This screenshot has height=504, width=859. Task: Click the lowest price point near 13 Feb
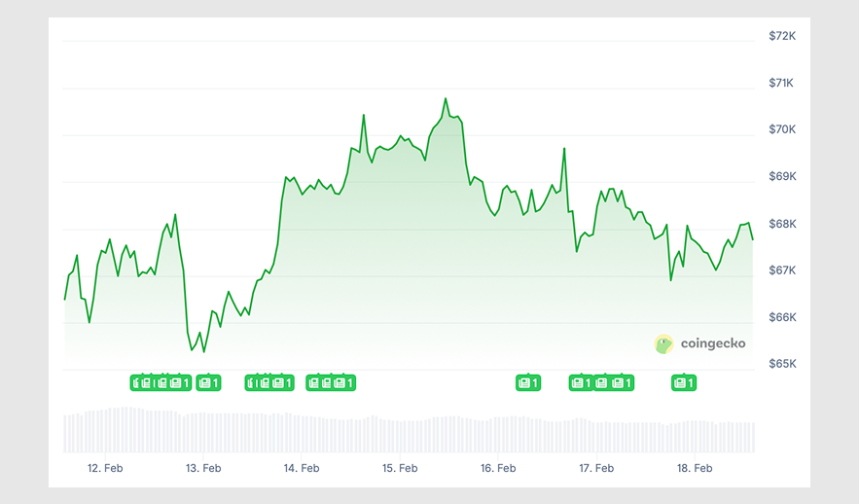[203, 350]
